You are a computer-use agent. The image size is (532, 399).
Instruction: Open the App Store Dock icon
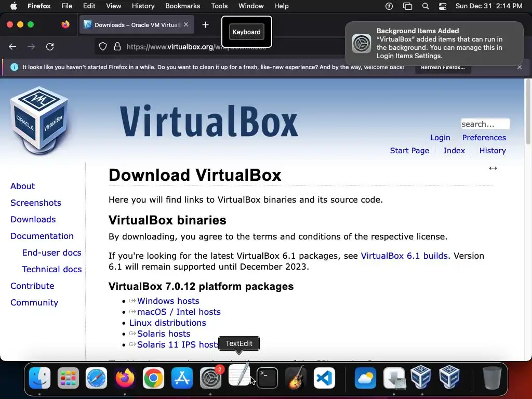[182, 378]
